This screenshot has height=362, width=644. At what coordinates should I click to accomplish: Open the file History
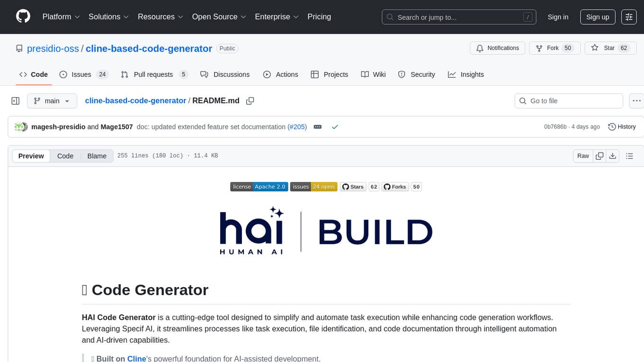click(622, 127)
